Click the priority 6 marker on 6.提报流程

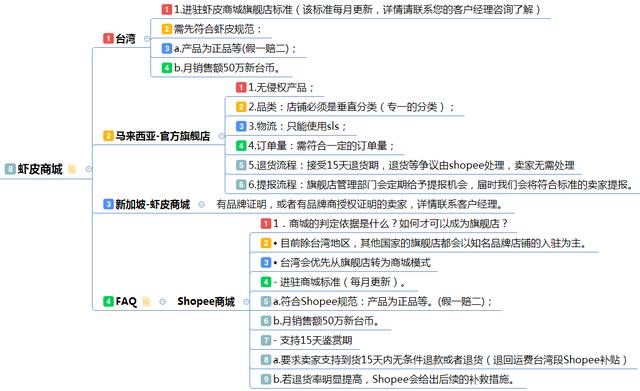[241, 184]
